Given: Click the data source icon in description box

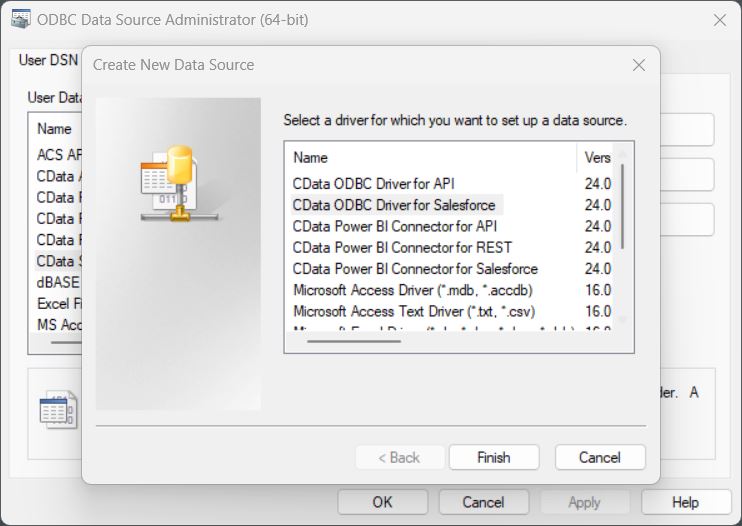Looking at the screenshot, I should 57,410.
